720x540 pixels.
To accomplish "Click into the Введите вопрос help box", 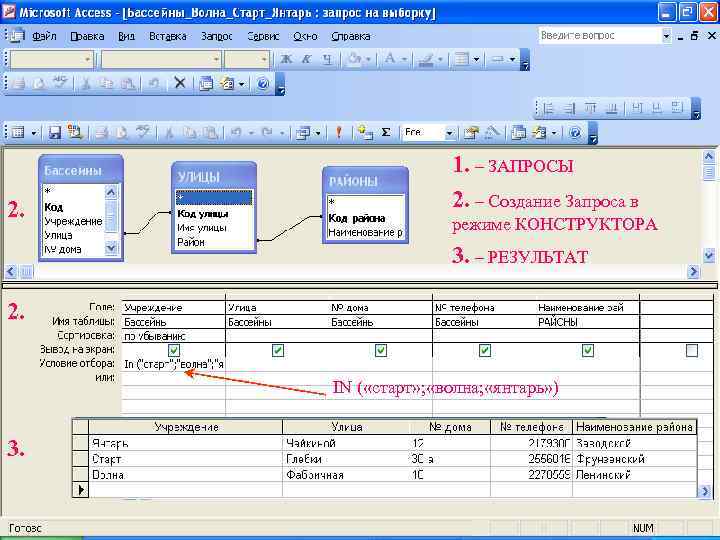I will [x=600, y=35].
